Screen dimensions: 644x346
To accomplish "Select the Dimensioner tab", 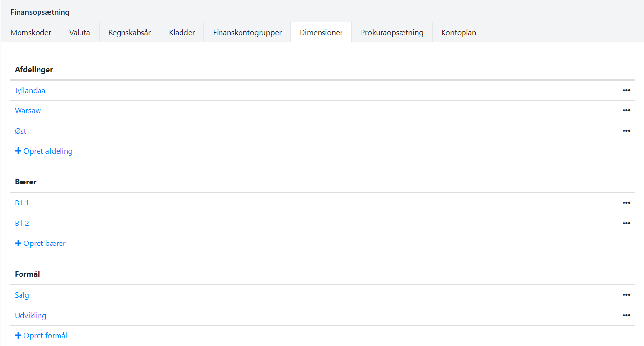I will 321,33.
